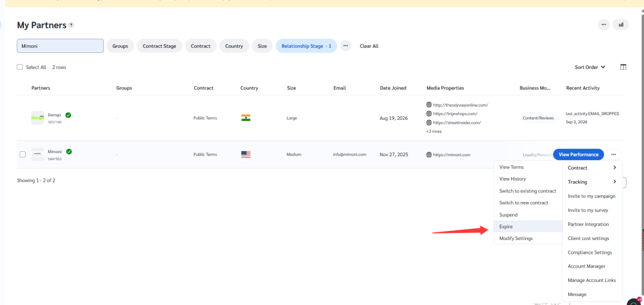
Task: Choose View History from the submenu
Action: pyautogui.click(x=528, y=179)
